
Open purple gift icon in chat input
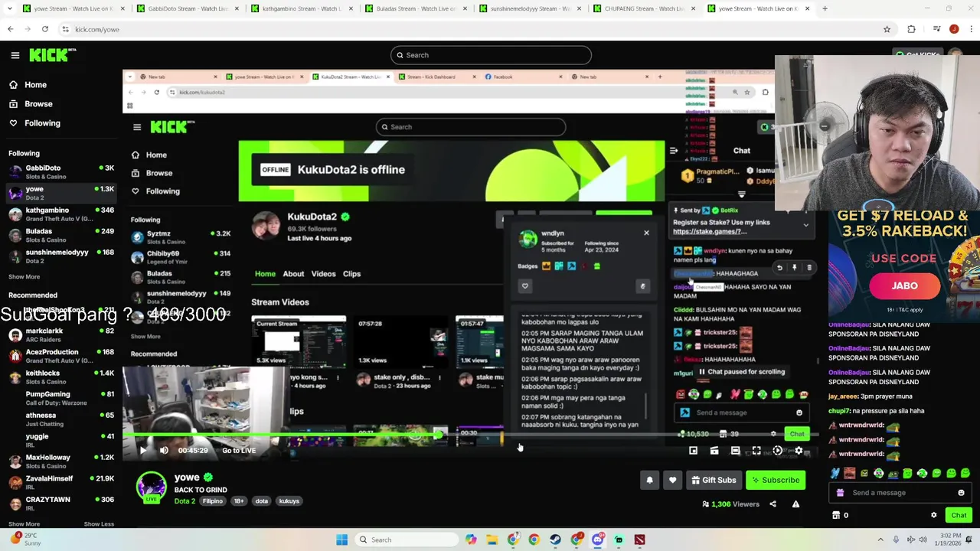[840, 493]
